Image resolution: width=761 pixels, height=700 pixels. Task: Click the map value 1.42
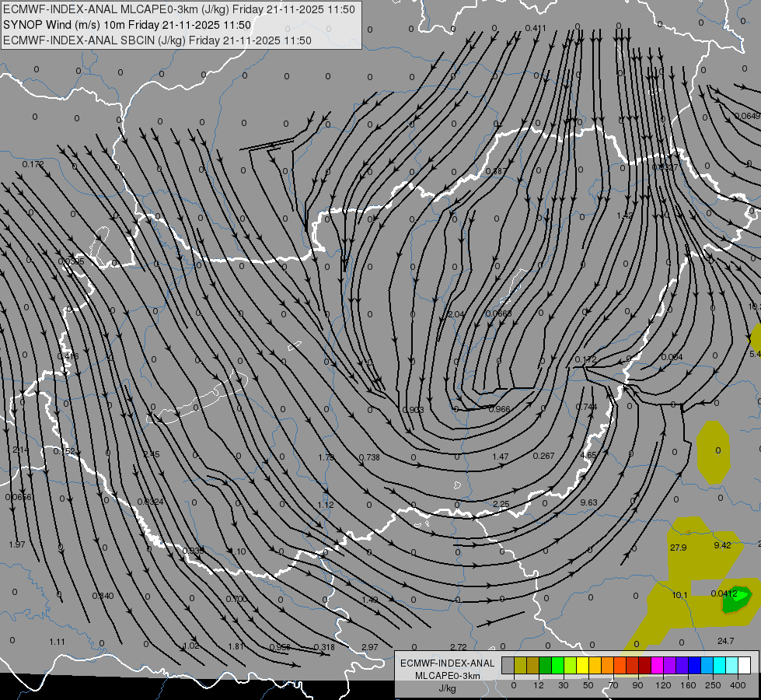625,215
